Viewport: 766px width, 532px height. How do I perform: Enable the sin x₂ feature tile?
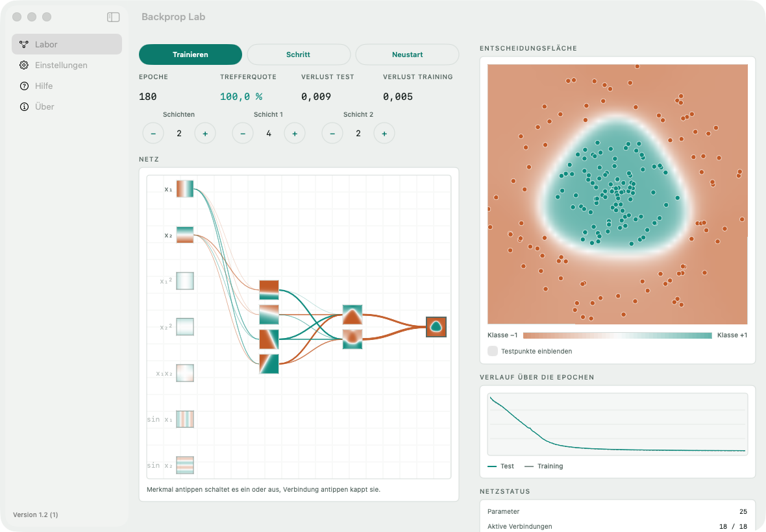[x=184, y=465]
